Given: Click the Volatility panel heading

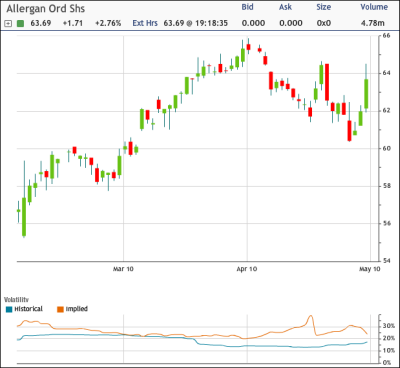Looking at the screenshot, I should coord(16,300).
